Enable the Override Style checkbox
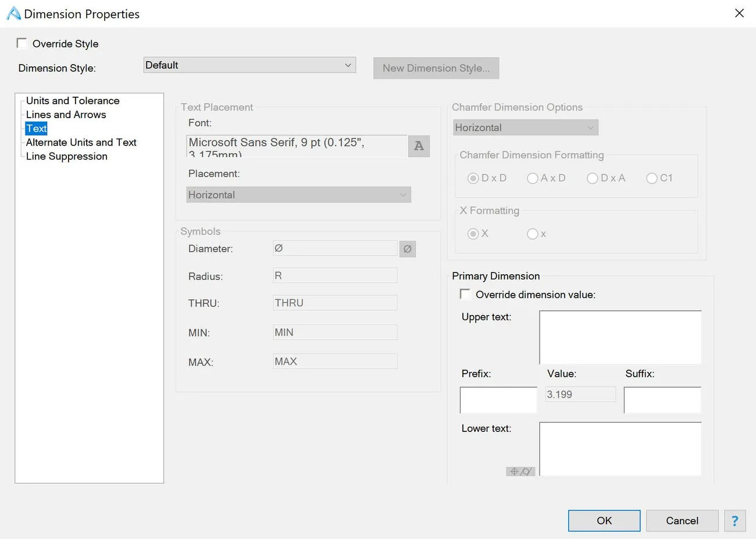Image resolution: width=756 pixels, height=539 pixels. [x=22, y=43]
